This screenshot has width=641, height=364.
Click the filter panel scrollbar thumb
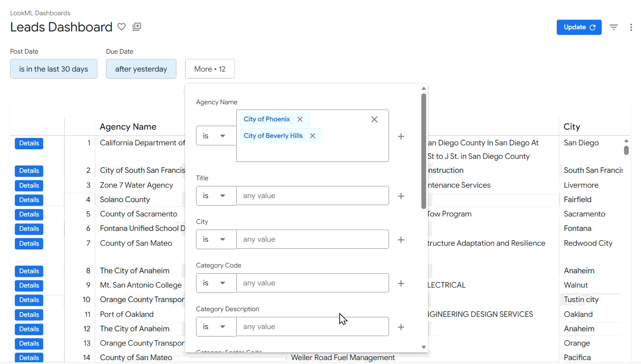coord(424,151)
